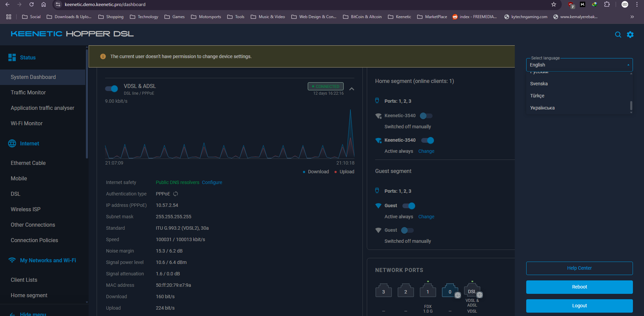
Task: Click Public DNS resolvers link
Action: 178,182
